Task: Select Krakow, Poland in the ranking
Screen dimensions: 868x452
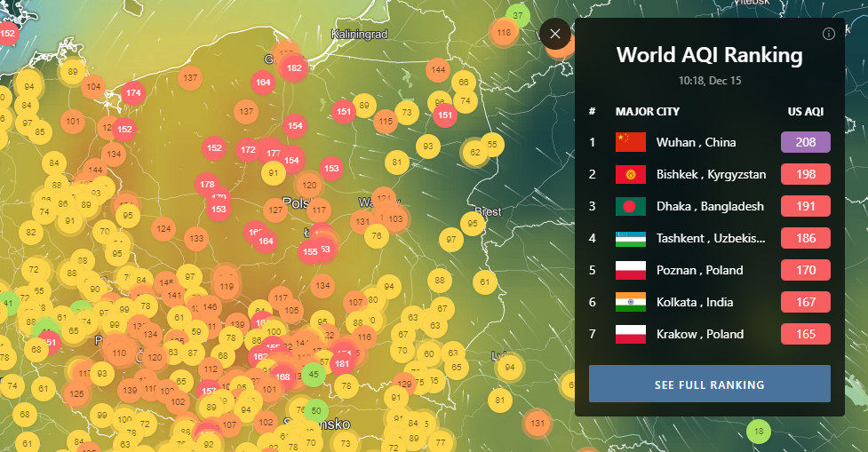Action: (709, 334)
